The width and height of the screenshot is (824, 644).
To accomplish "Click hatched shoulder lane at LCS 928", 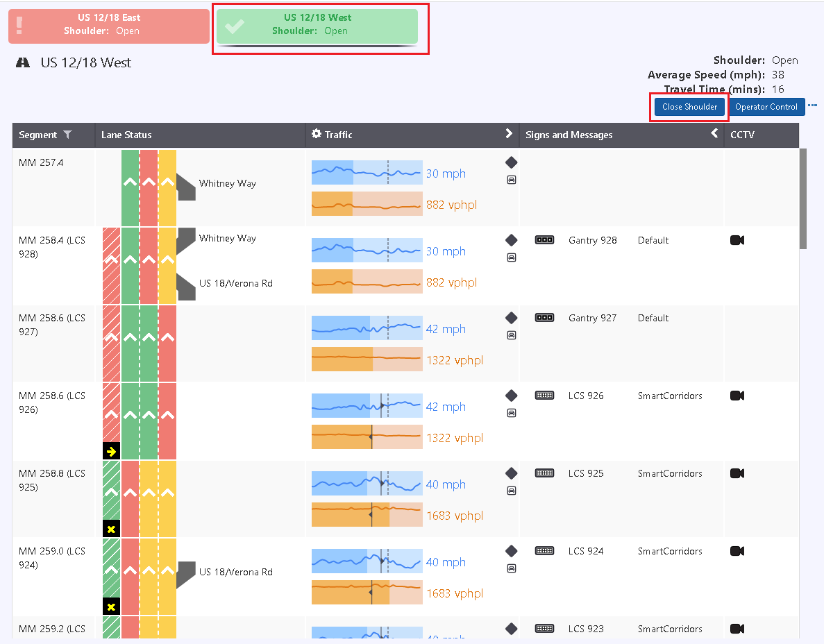I will coord(111,266).
